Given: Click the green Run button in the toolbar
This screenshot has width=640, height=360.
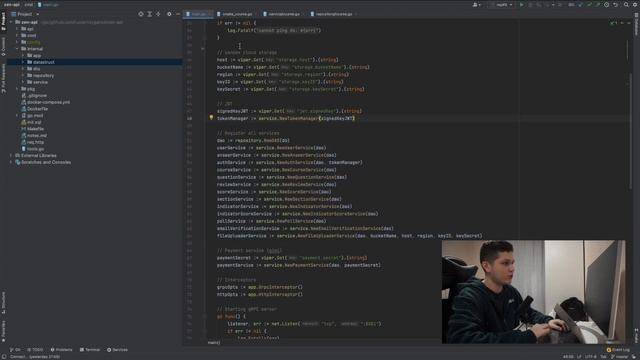Looking at the screenshot, I should [x=521, y=5].
